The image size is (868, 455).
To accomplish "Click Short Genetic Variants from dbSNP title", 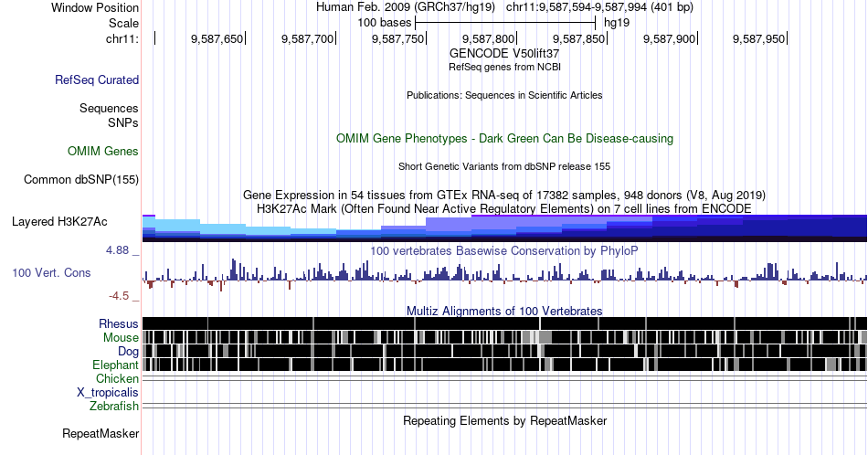I will coord(504,166).
